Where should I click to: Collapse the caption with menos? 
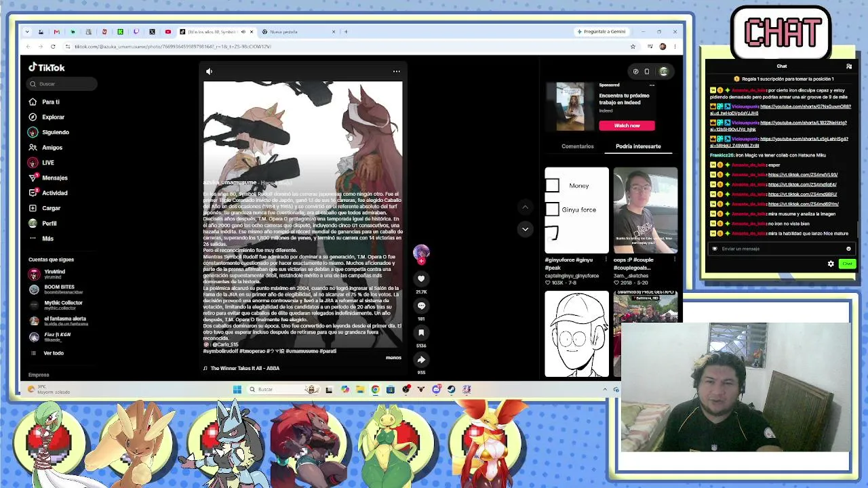[393, 358]
